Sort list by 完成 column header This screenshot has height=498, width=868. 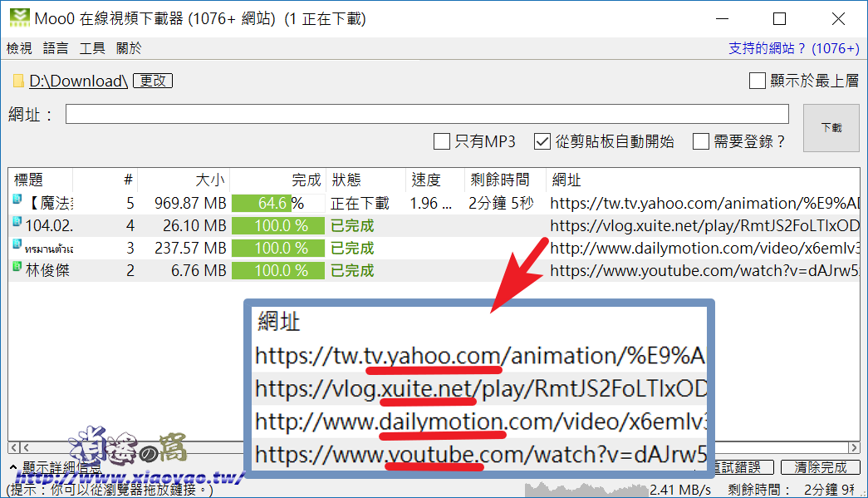click(278, 180)
